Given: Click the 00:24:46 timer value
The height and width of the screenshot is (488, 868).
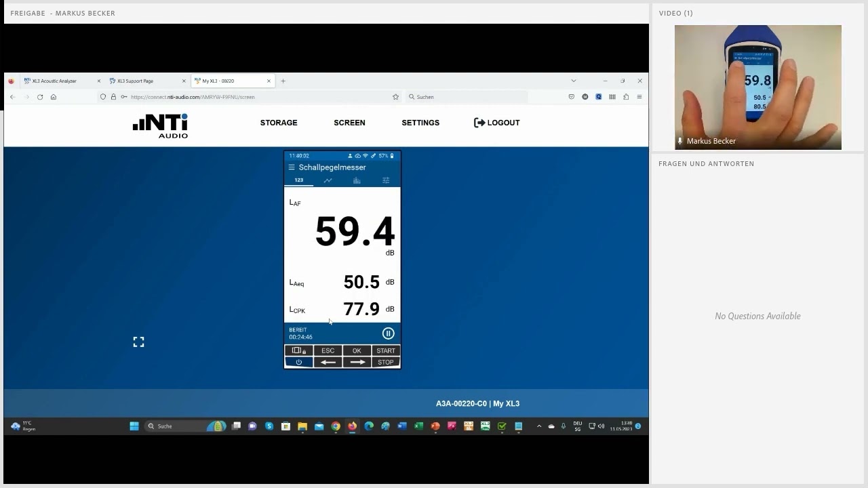Looking at the screenshot, I should (x=300, y=337).
